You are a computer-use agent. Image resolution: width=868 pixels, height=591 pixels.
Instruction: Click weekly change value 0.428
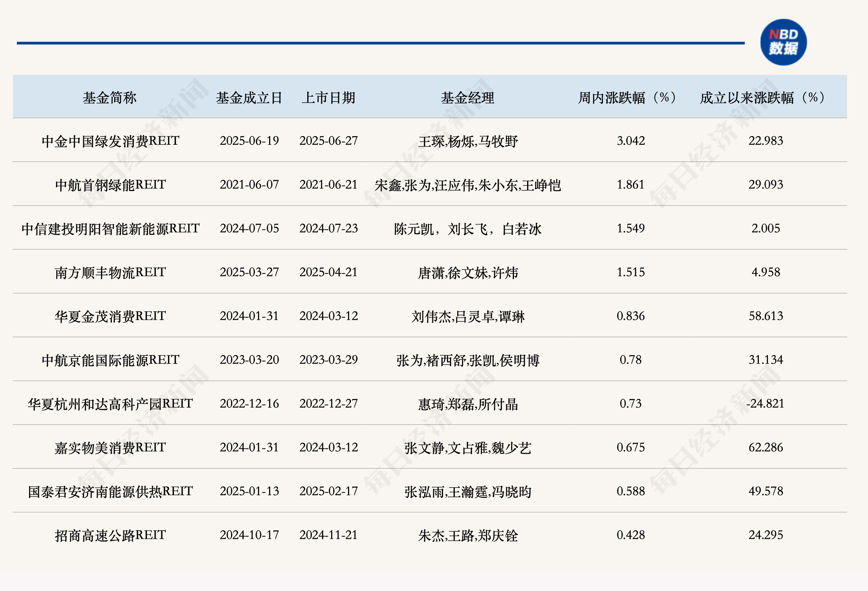[631, 535]
